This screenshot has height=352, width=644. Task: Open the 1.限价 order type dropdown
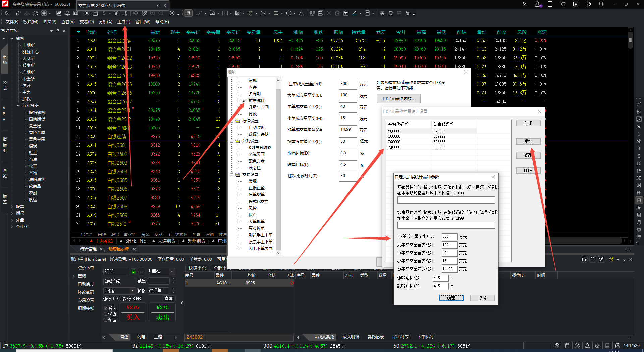119,291
